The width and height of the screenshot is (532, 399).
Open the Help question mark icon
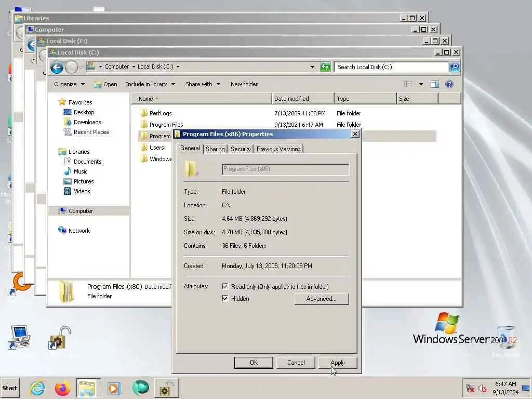click(x=449, y=84)
